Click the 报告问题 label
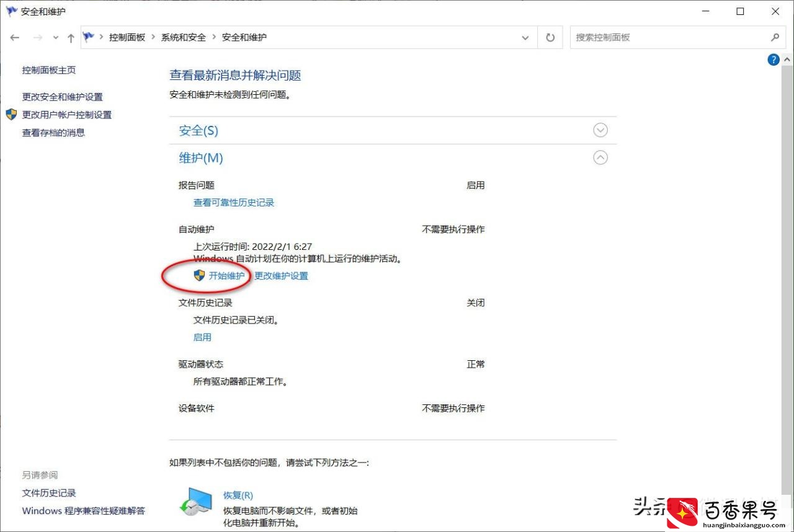The height and width of the screenshot is (532, 794). (x=197, y=185)
